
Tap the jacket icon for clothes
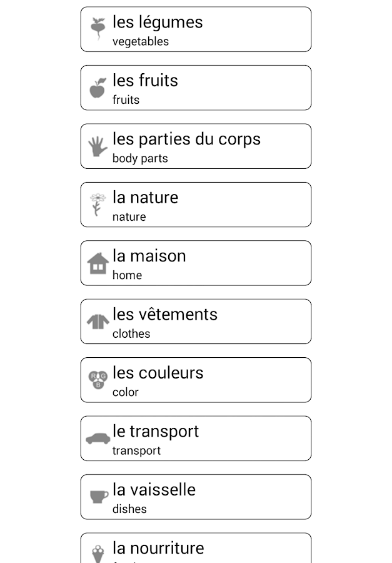click(x=98, y=322)
